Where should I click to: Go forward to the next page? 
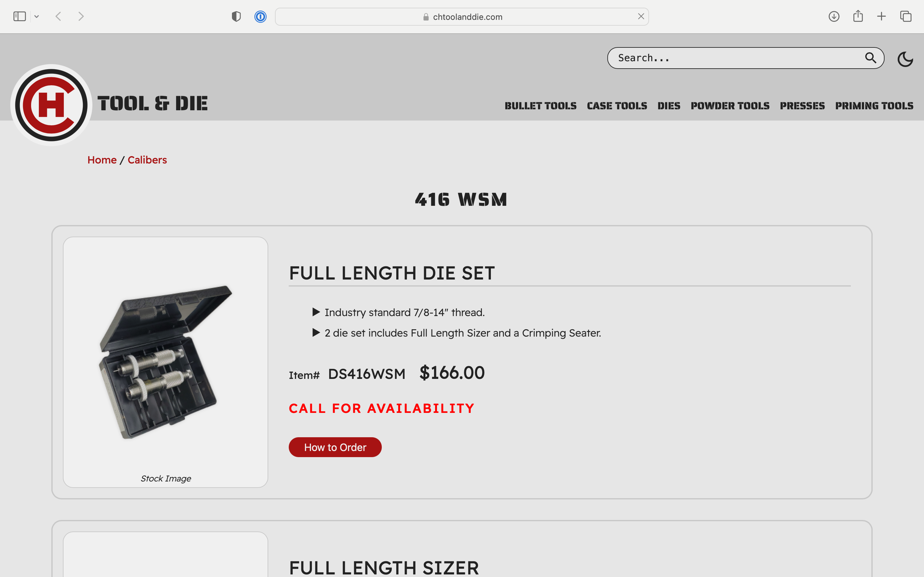81,16
